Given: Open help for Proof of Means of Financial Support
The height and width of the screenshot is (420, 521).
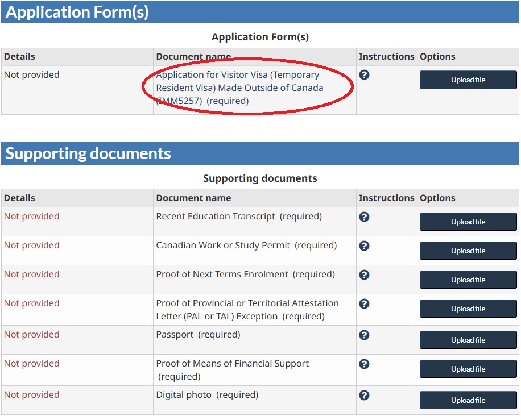Looking at the screenshot, I should point(364,364).
